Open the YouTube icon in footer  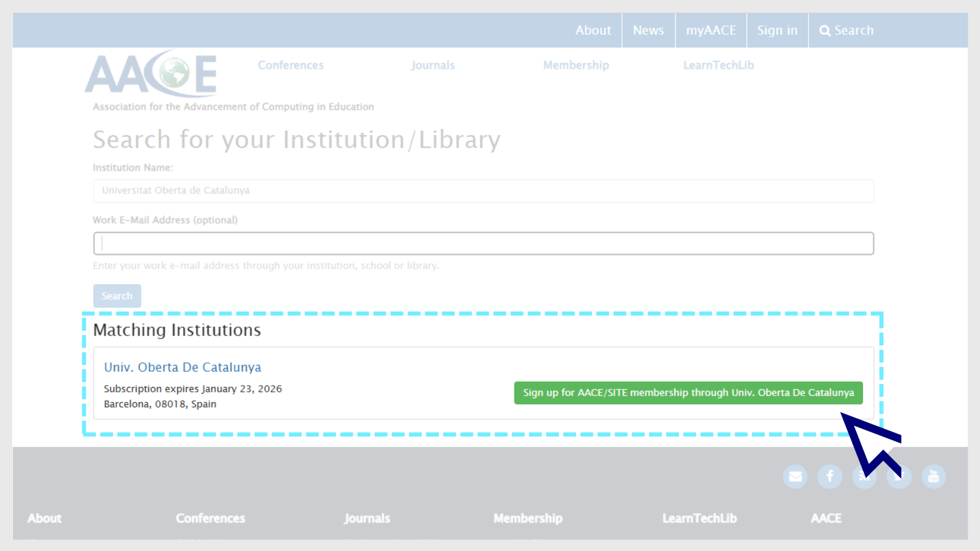[x=933, y=476]
